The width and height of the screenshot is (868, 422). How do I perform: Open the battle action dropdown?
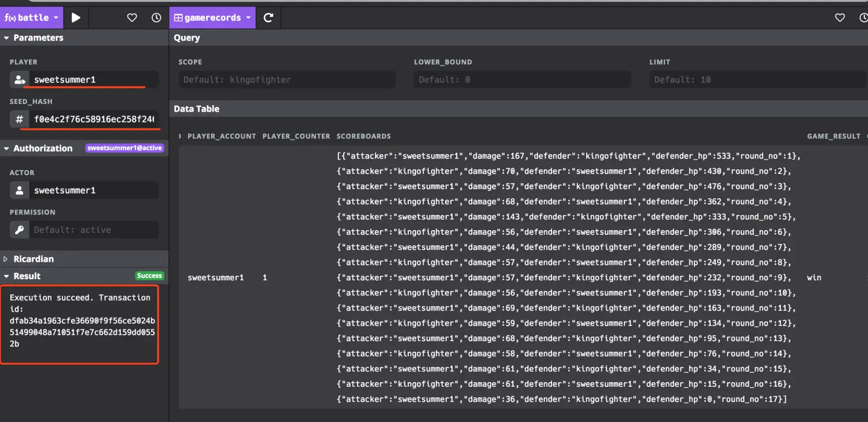[x=32, y=18]
